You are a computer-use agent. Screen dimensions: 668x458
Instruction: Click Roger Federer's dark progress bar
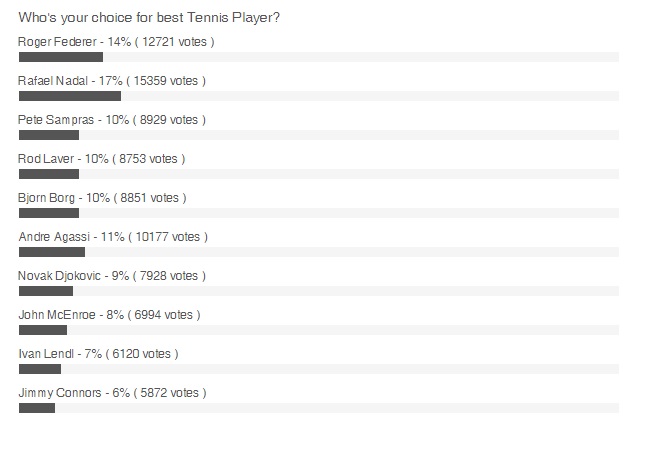[61, 57]
